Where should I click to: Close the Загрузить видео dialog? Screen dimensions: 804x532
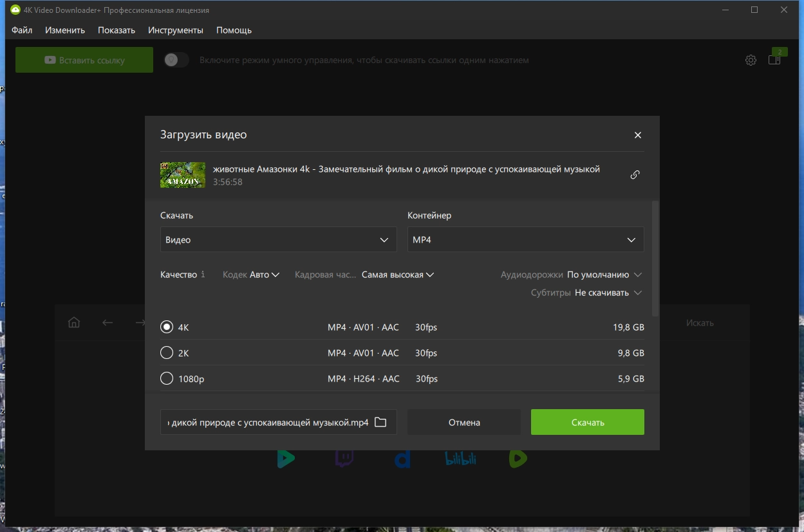point(638,135)
